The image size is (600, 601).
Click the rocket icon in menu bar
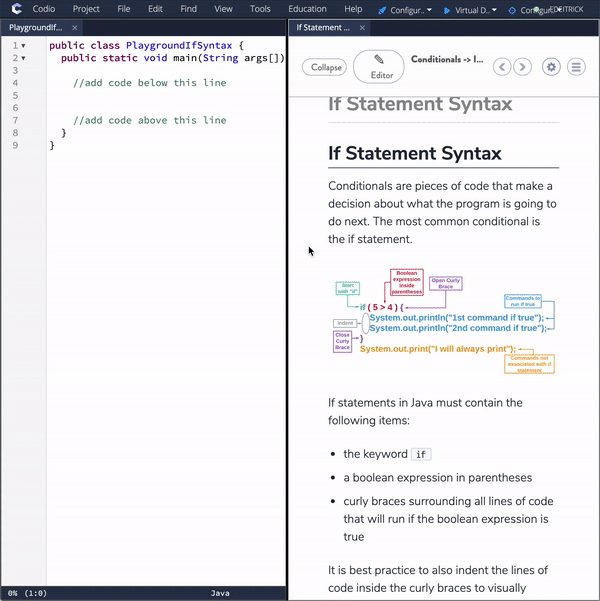coord(382,11)
